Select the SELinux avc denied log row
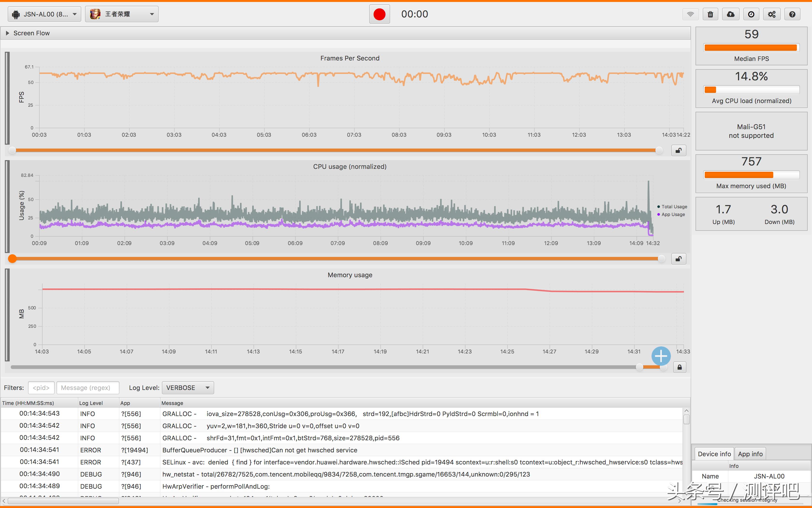 (x=341, y=462)
